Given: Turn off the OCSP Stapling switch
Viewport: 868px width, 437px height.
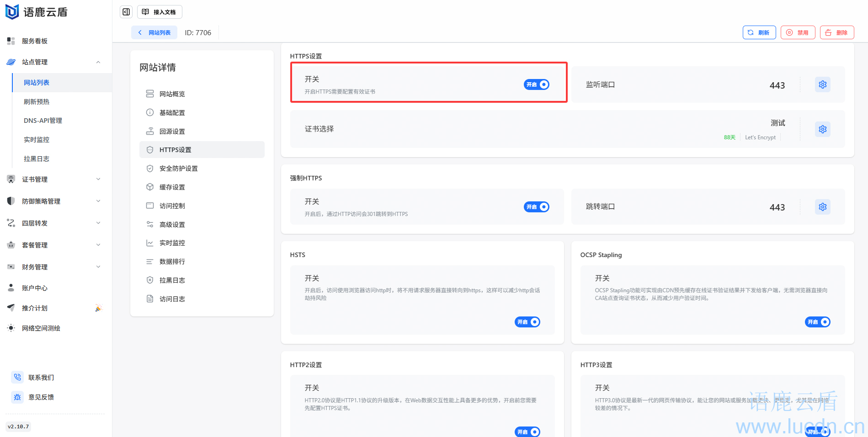Looking at the screenshot, I should click(x=817, y=322).
